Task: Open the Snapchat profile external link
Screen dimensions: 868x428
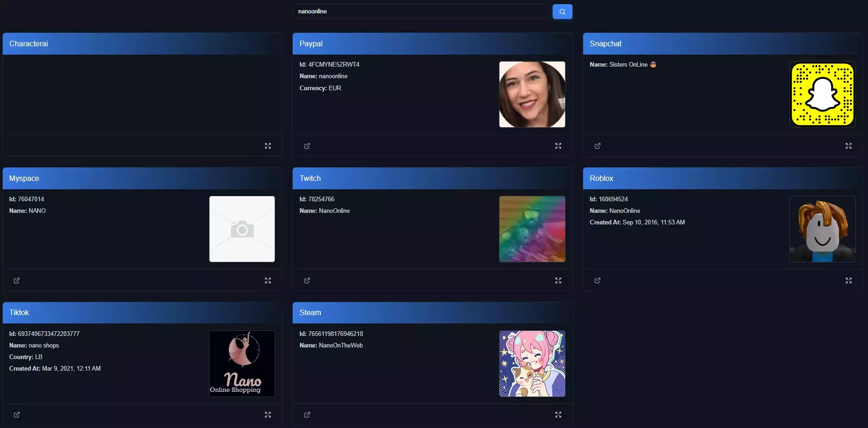Action: coord(597,146)
